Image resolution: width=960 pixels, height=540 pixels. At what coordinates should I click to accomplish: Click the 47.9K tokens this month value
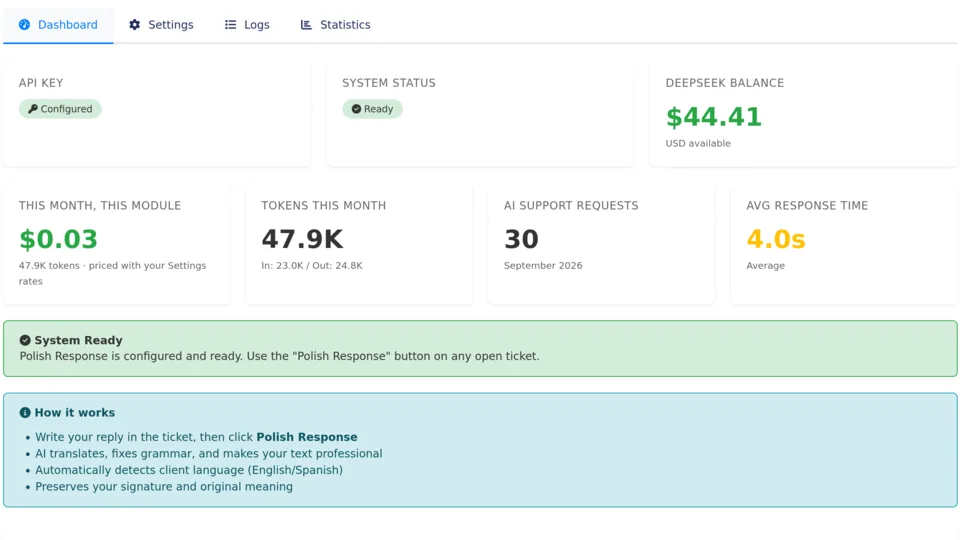click(x=302, y=239)
